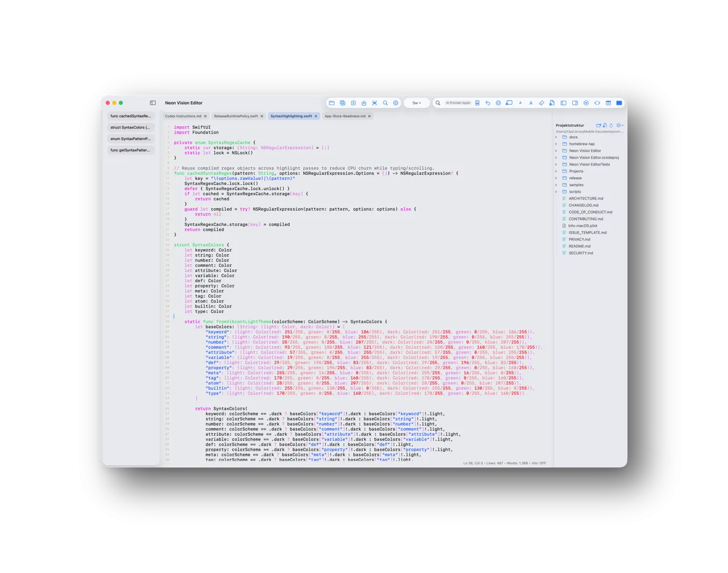Viewport: 728px width, 573px height.
Task: Click the AI Provider Apple pill
Action: coord(458,103)
